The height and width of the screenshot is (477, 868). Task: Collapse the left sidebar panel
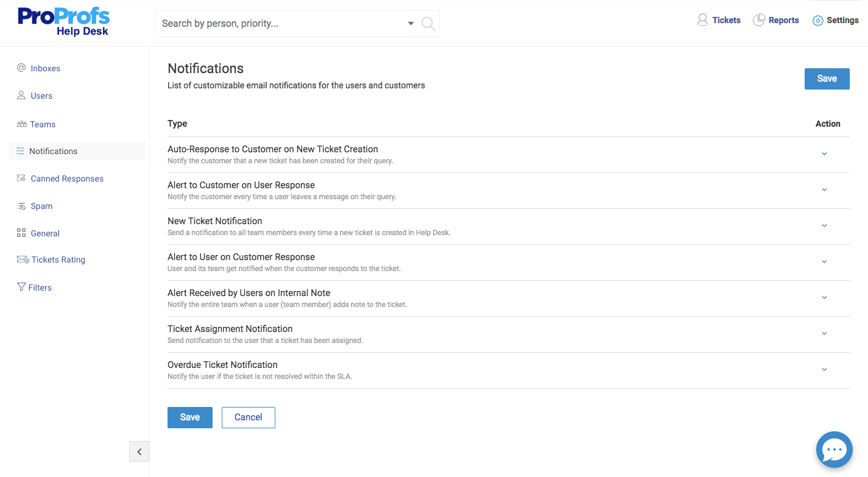click(139, 451)
